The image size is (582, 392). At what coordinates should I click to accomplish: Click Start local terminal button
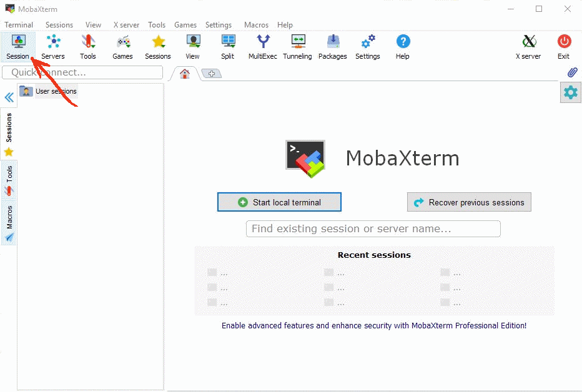pos(279,202)
